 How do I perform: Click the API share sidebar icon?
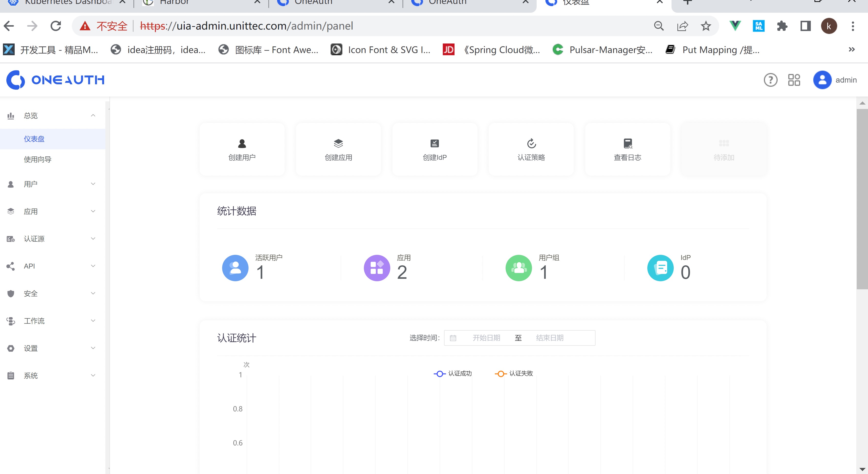point(11,266)
